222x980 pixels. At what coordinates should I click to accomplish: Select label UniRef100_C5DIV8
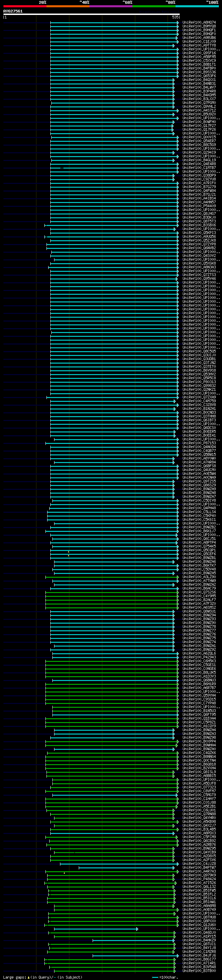[199, 501]
